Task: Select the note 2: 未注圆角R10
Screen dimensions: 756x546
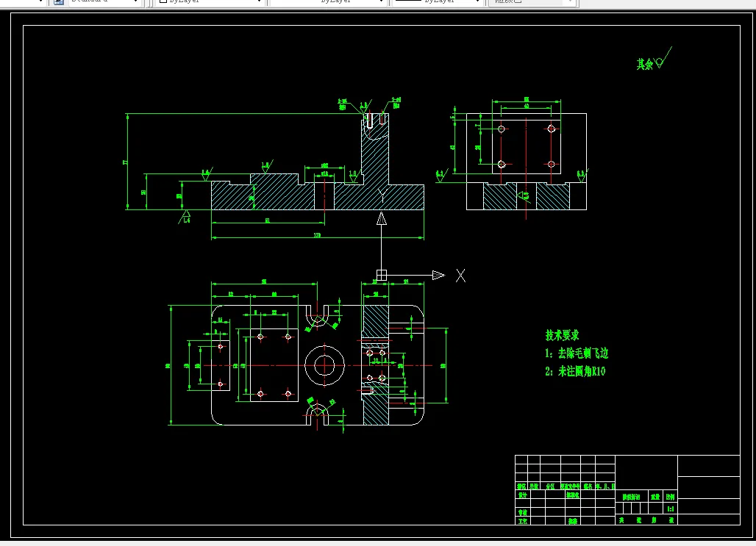Action: [x=575, y=371]
